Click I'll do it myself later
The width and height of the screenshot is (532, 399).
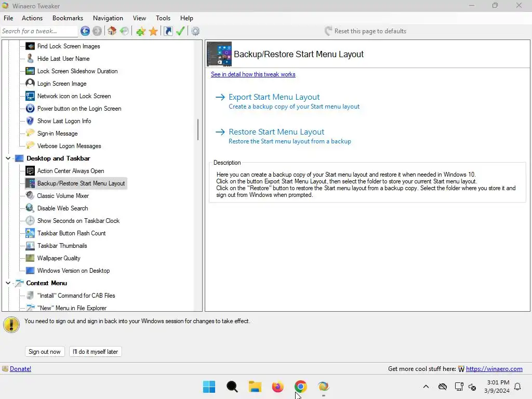pos(96,352)
